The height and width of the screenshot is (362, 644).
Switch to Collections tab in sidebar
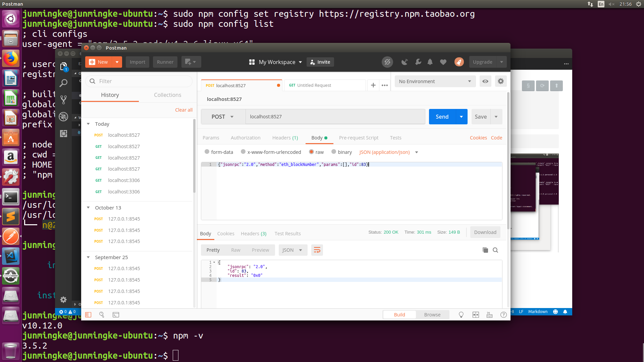[167, 95]
